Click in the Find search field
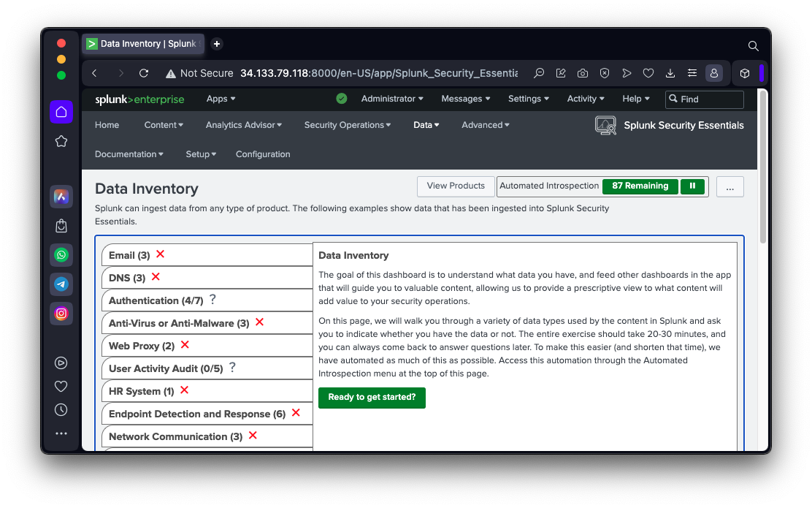Image resolution: width=812 pixels, height=508 pixels. [x=704, y=99]
